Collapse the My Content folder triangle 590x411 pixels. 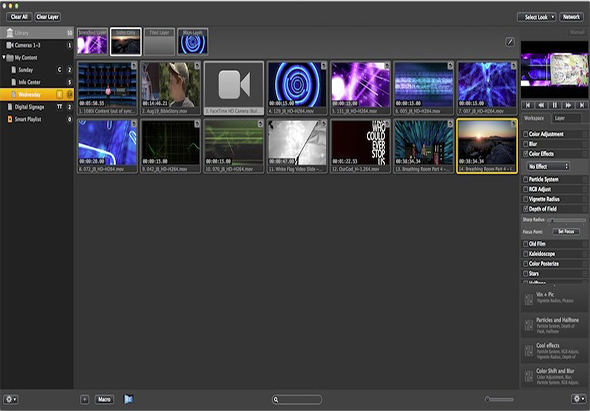pos(4,57)
